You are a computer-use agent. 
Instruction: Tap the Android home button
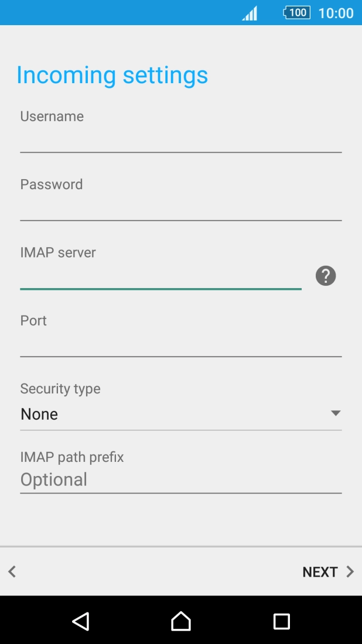coord(181,621)
